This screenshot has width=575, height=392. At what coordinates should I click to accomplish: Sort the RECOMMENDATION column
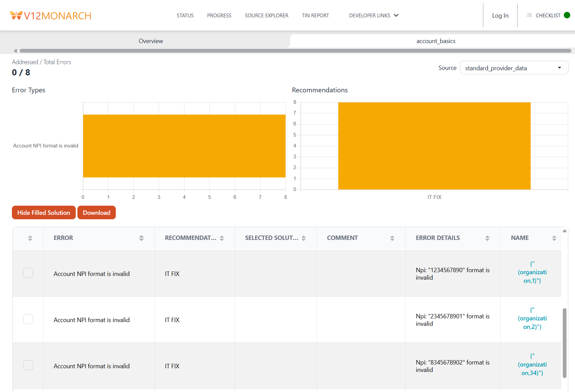point(222,238)
